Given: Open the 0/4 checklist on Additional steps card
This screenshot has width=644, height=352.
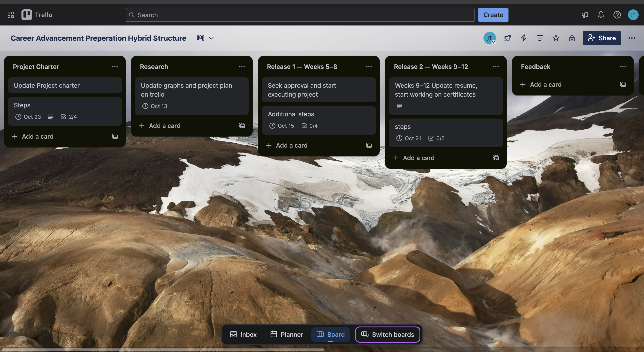Looking at the screenshot, I should pos(310,126).
